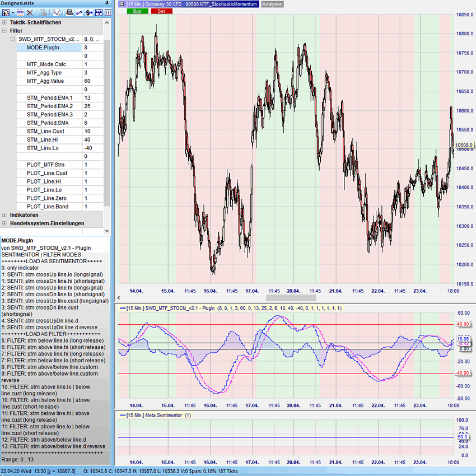Viewport: 476px width, 476px height.
Task: Select PLOT_Line.Zero parameter
Action: click(49, 198)
